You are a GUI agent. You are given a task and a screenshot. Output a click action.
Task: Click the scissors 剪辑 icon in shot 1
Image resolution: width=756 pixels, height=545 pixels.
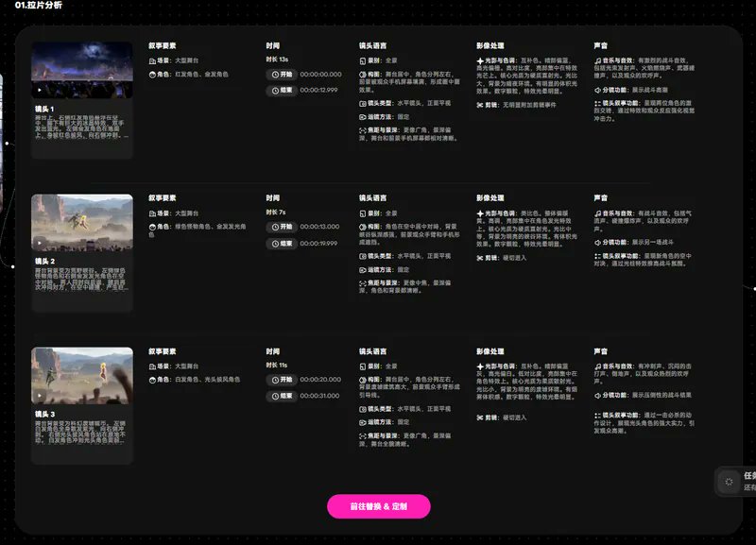pyautogui.click(x=480, y=105)
